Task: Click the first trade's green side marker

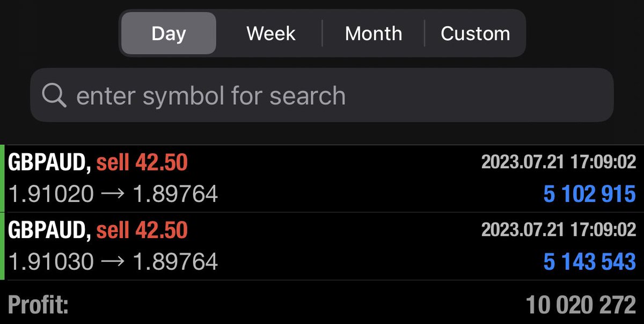Action: point(2,178)
